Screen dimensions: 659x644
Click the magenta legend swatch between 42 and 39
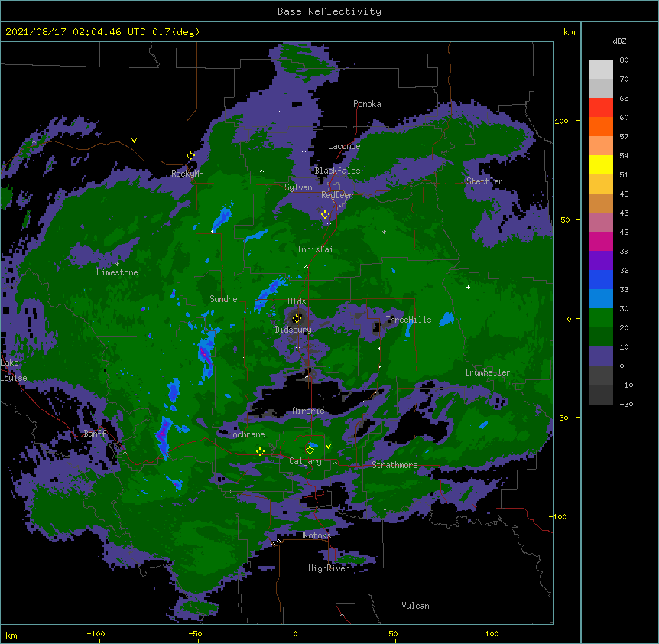click(x=601, y=241)
